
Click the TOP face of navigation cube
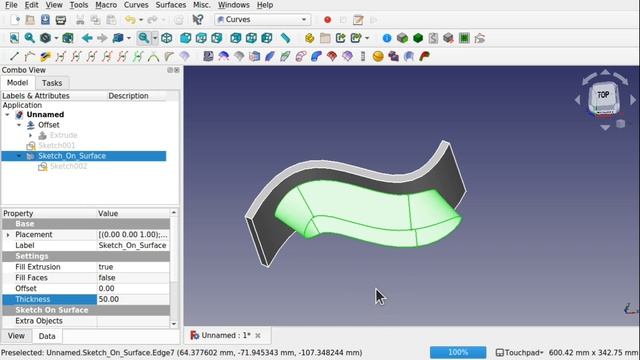[603, 95]
